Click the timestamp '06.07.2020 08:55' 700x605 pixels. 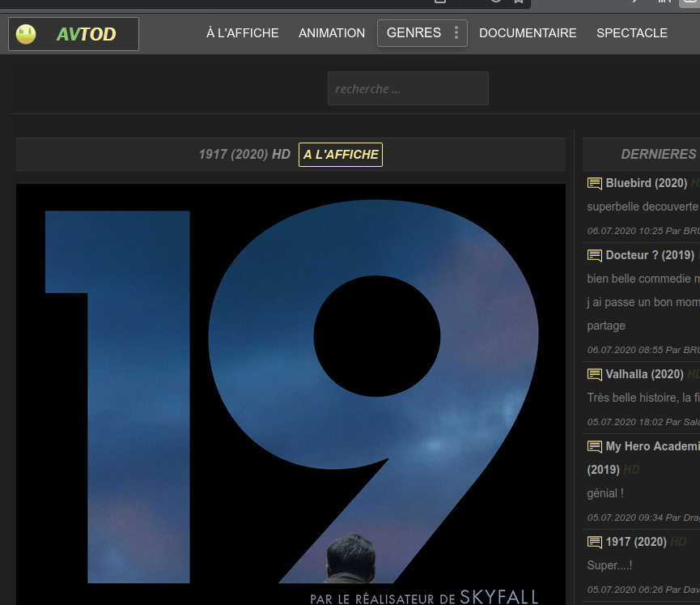click(x=625, y=350)
